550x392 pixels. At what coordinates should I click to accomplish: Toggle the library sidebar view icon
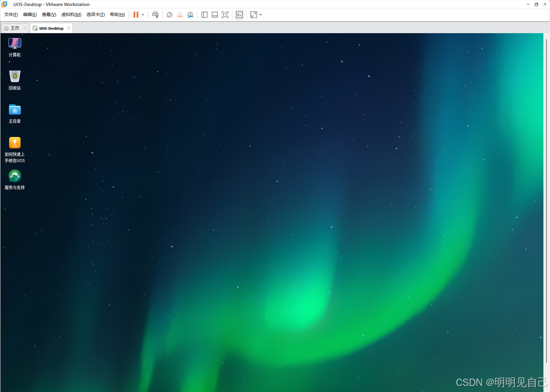[205, 15]
